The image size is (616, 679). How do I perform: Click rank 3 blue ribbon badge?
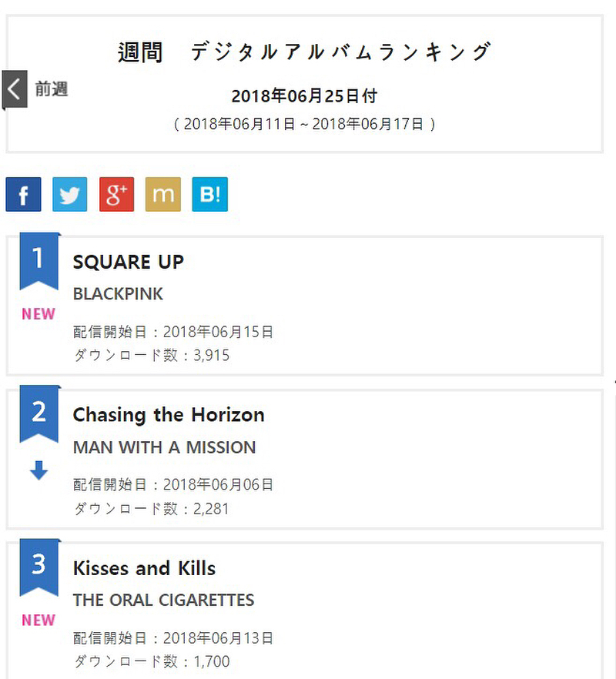point(39,567)
